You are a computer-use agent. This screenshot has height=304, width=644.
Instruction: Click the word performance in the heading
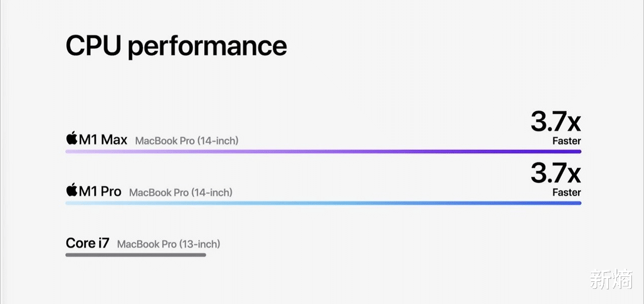[x=207, y=46]
